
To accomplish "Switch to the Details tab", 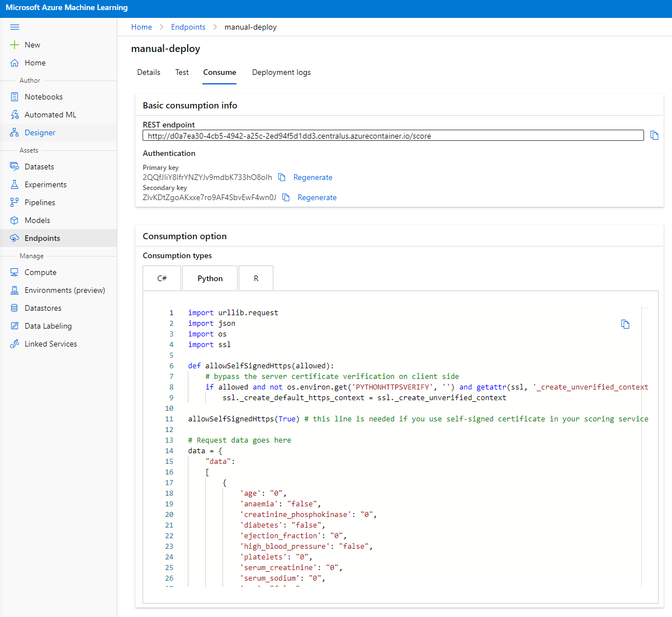I will click(149, 72).
